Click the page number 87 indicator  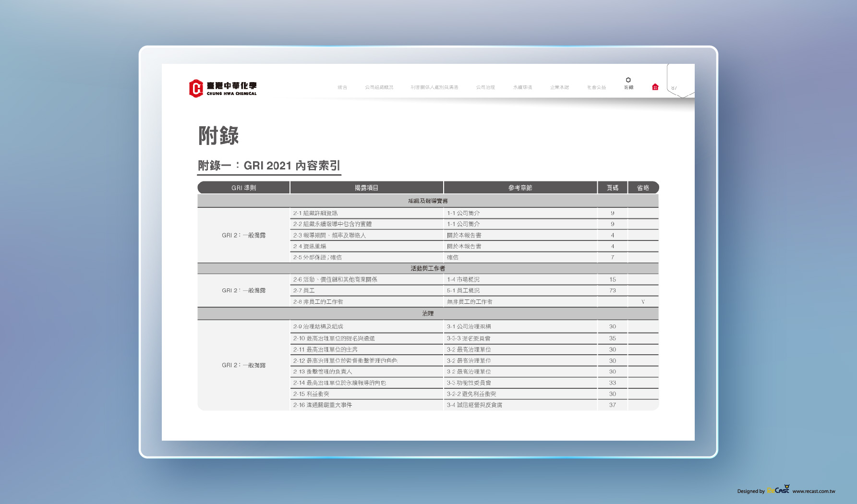674,88
